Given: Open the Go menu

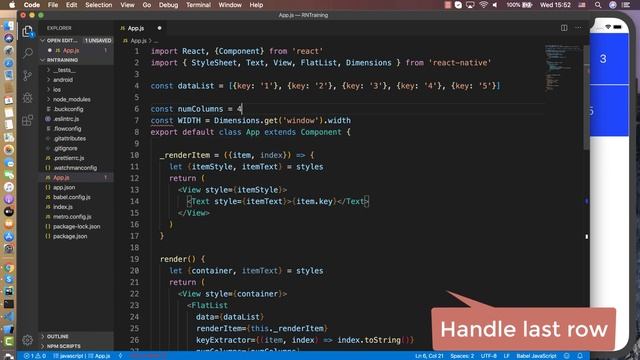Looking at the screenshot, I should tap(147, 5).
